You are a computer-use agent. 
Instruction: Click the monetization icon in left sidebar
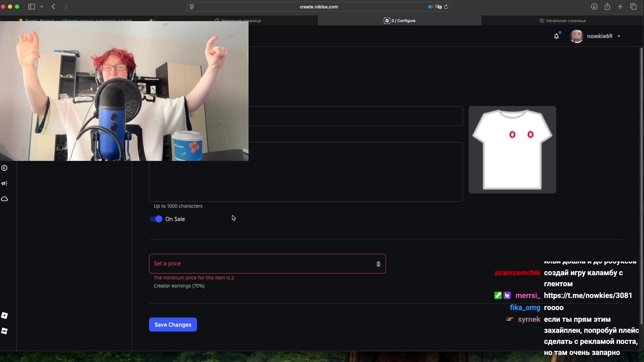tap(4, 168)
